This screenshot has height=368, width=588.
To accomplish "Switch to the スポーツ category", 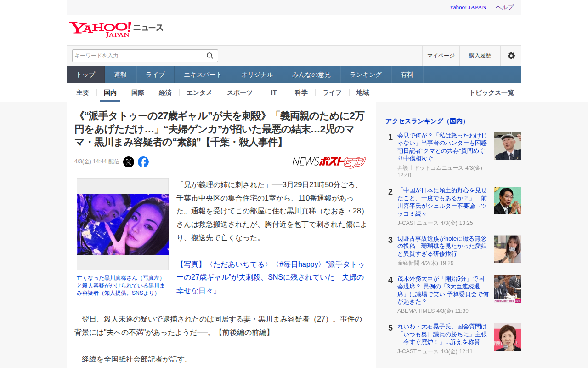I will point(240,92).
